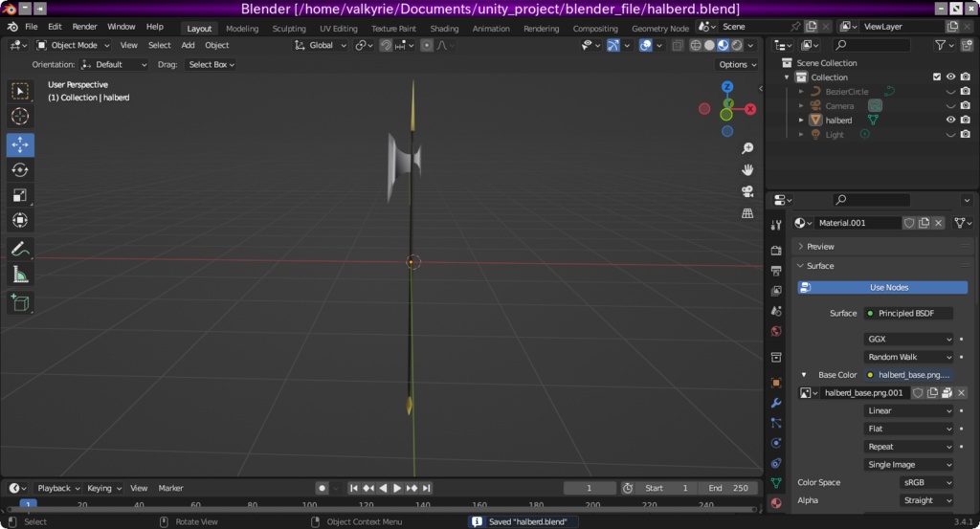
Task: Jump to timeline end frame
Action: (x=426, y=489)
